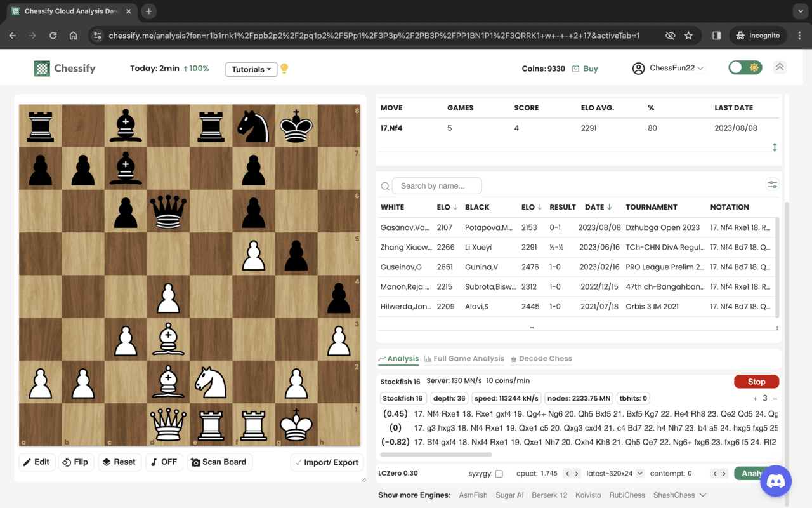Expand the moves table with the vertical arrow
Screen dimensions: 812x508
[775, 147]
